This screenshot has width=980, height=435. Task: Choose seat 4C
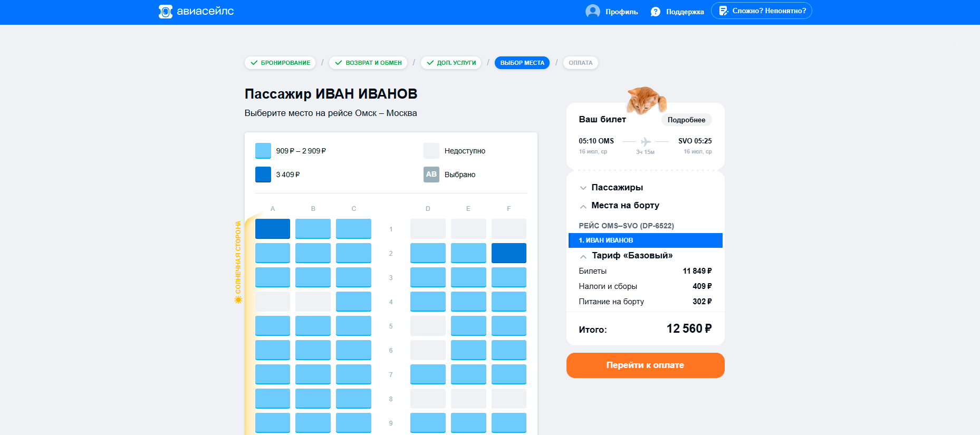pyautogui.click(x=354, y=302)
